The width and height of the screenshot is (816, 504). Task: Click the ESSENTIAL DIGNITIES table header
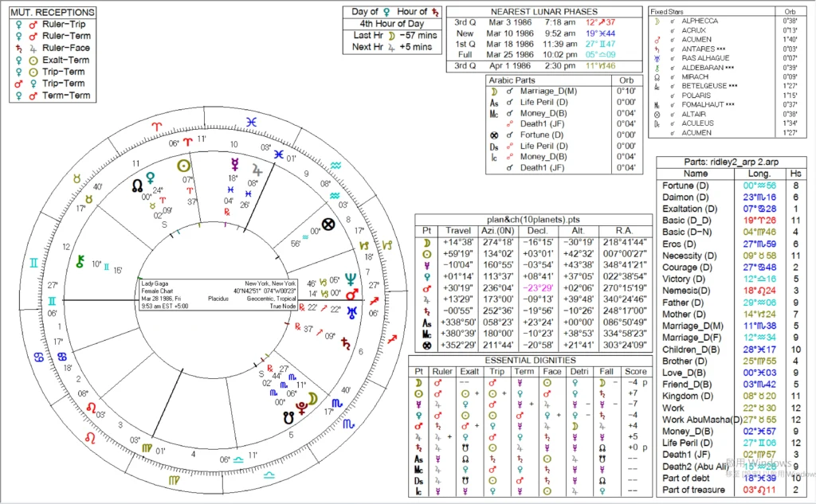(x=529, y=359)
